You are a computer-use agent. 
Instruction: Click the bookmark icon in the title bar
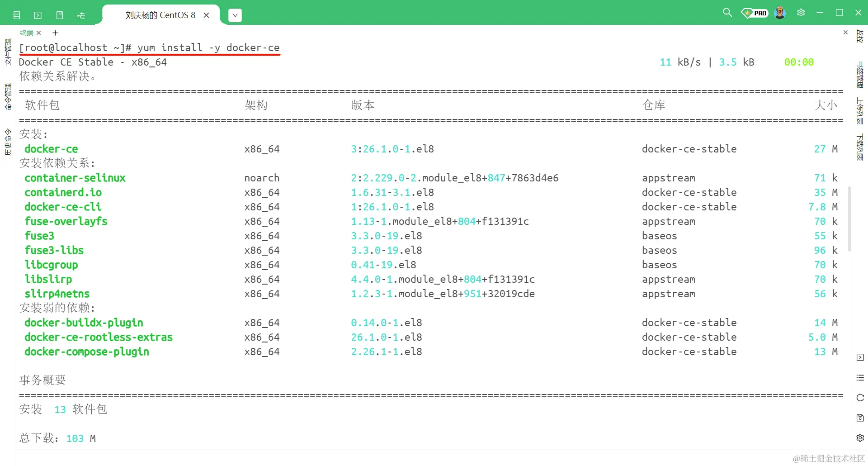click(60, 15)
